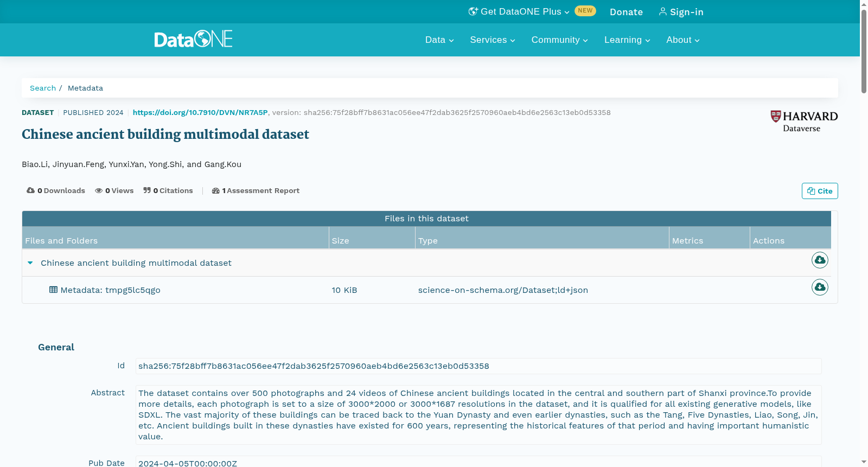Collapse the Chinese ancient building dataset folder

click(30, 263)
